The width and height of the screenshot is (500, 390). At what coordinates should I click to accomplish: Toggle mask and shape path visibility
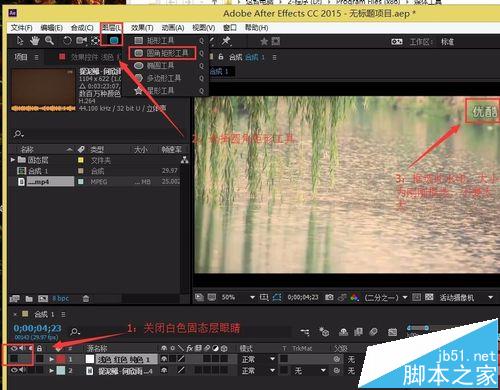click(277, 297)
